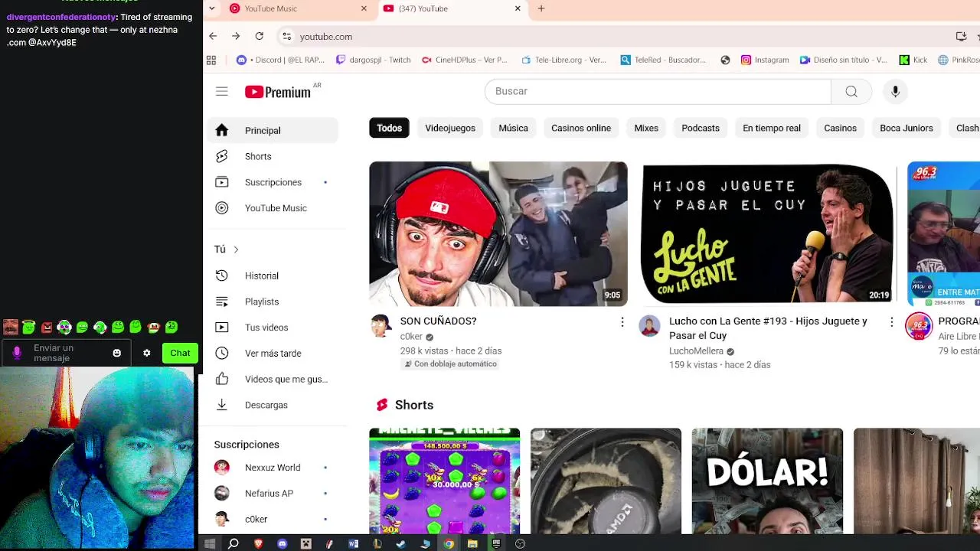
Task: Open Ver más tarde list
Action: coord(273,354)
